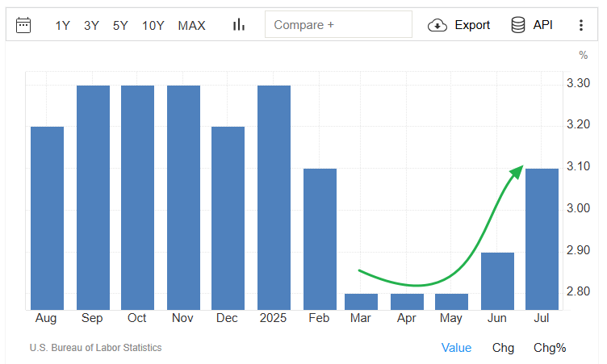The height and width of the screenshot is (364, 607).
Task: Switch to the Chg view
Action: 503,348
